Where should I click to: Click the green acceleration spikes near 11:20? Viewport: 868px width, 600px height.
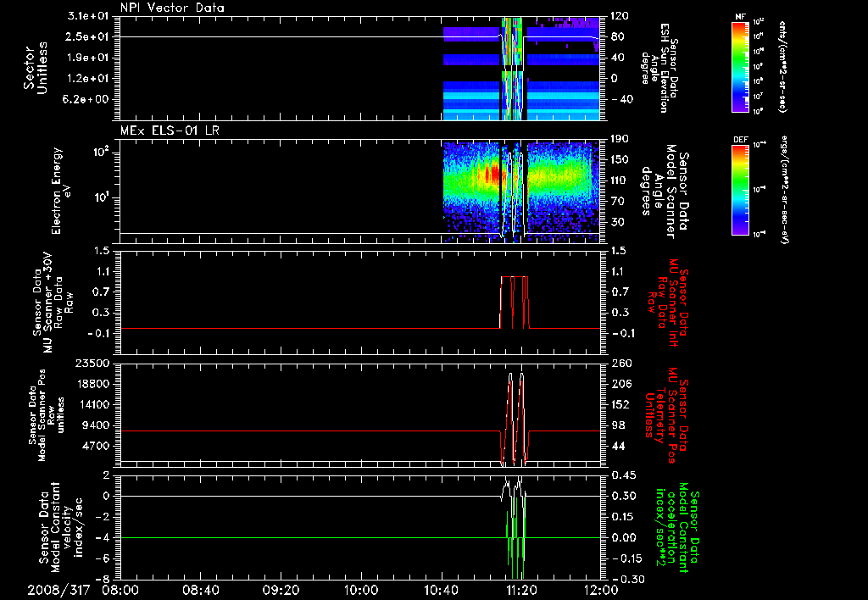click(515, 537)
